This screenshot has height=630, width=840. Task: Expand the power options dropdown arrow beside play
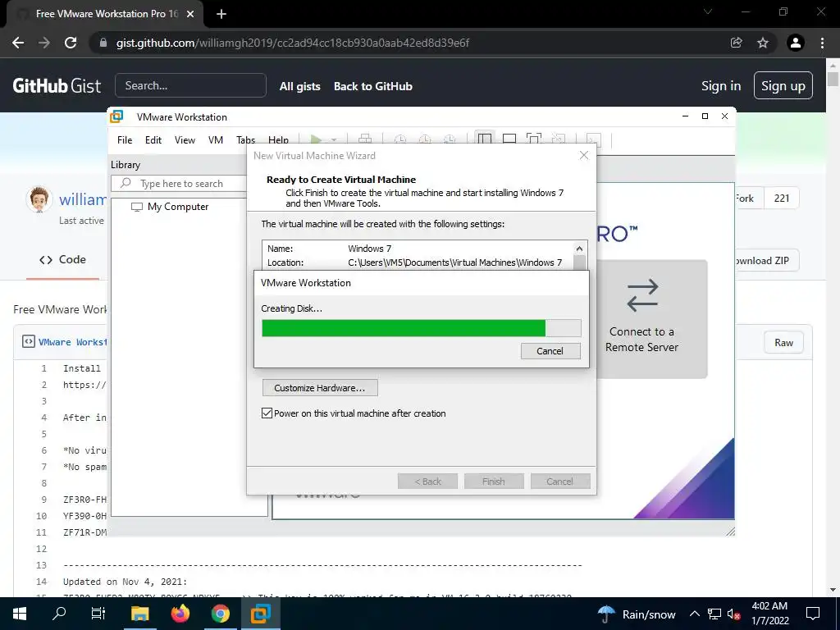[334, 139]
